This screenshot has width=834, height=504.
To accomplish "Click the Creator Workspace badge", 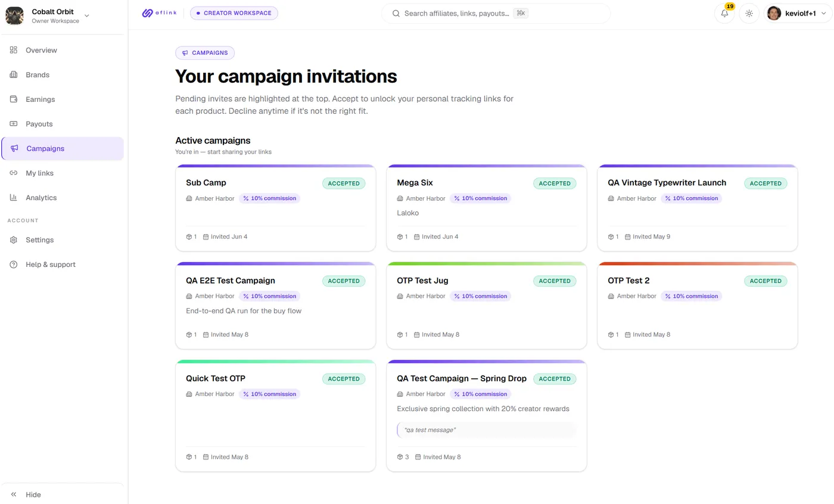I will tap(234, 13).
